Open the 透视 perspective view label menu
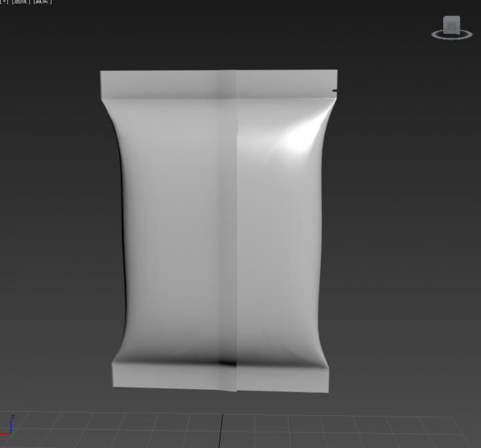Image resolution: width=481 pixels, height=448 pixels. 20,2
